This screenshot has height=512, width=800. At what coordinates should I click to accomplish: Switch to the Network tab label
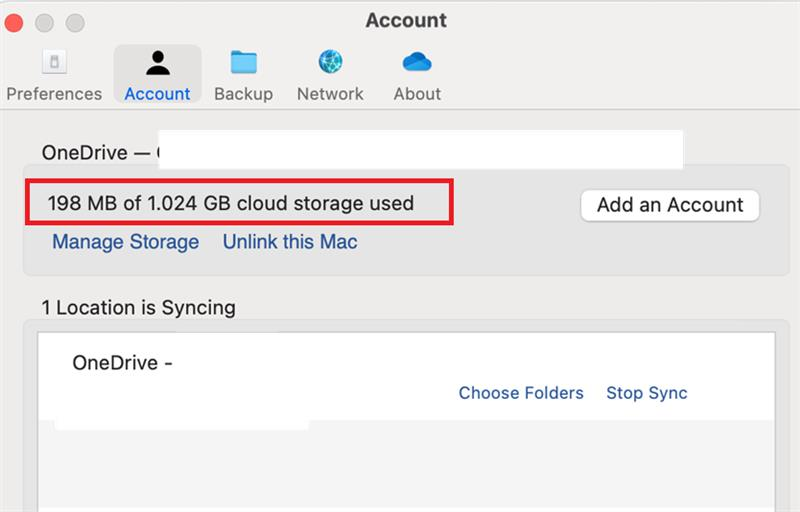tap(330, 94)
